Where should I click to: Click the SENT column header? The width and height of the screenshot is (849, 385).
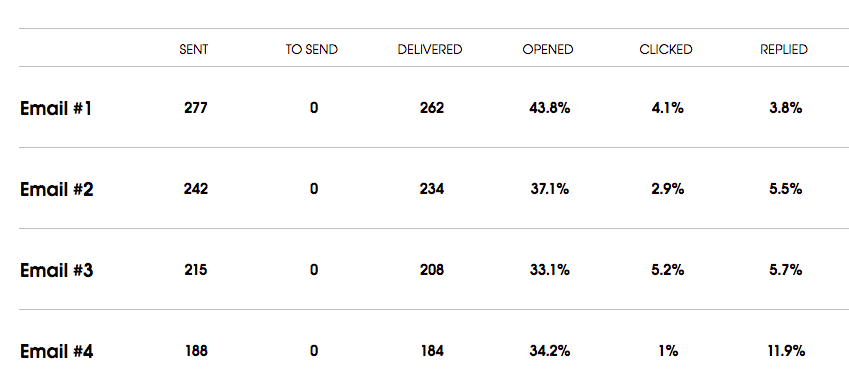[194, 49]
